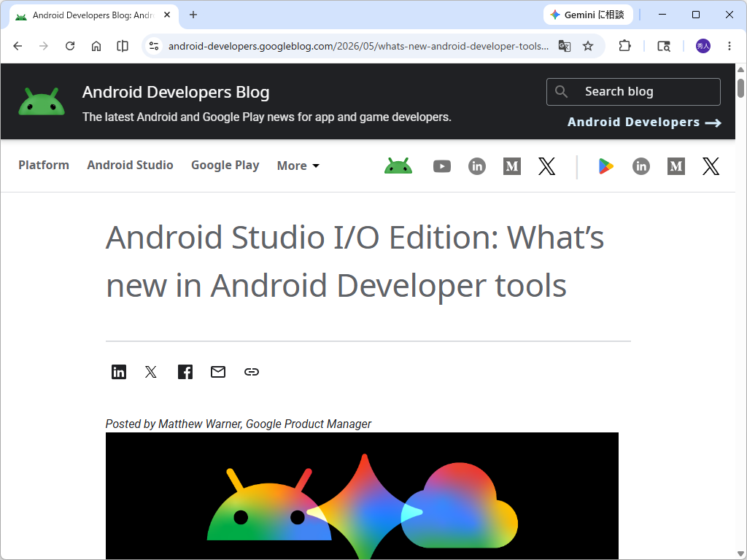
Task: Open the Android Medium icon
Action: (512, 166)
